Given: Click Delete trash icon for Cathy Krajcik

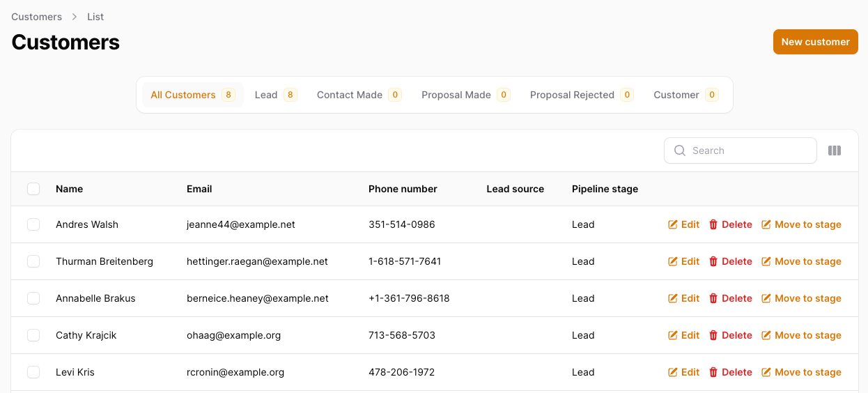Looking at the screenshot, I should [713, 335].
